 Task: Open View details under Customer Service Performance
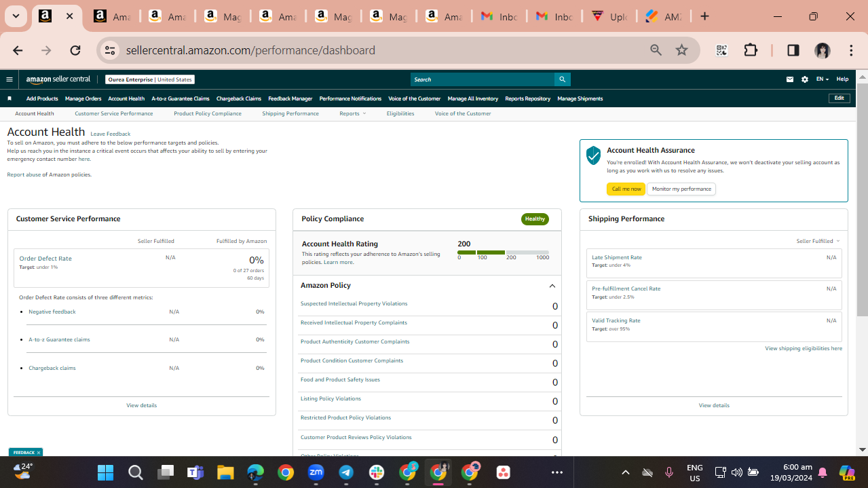click(141, 405)
